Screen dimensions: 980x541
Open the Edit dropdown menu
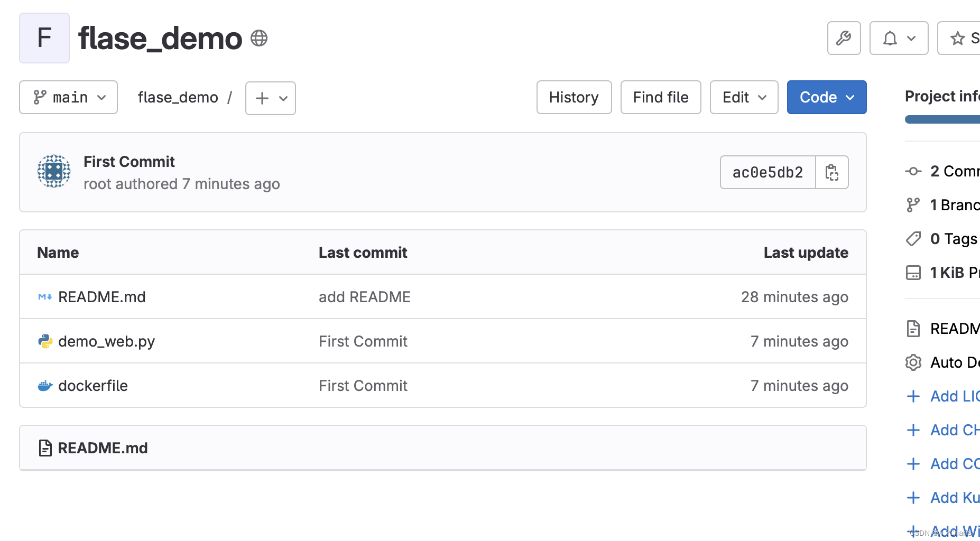click(x=744, y=97)
